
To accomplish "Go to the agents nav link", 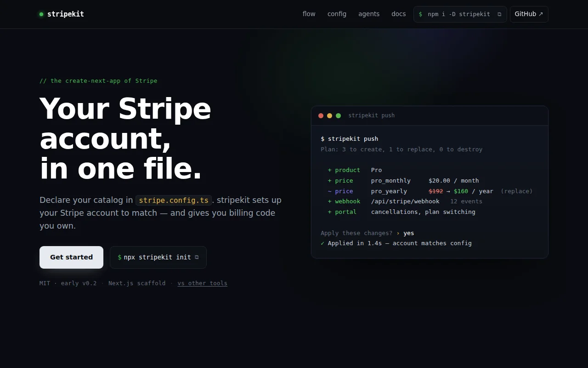I will tap(369, 14).
